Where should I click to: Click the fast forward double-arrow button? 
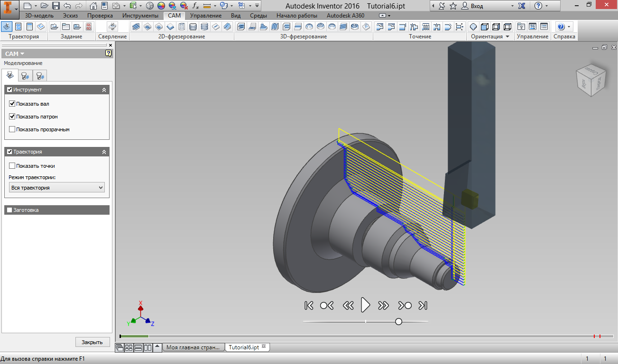point(383,305)
